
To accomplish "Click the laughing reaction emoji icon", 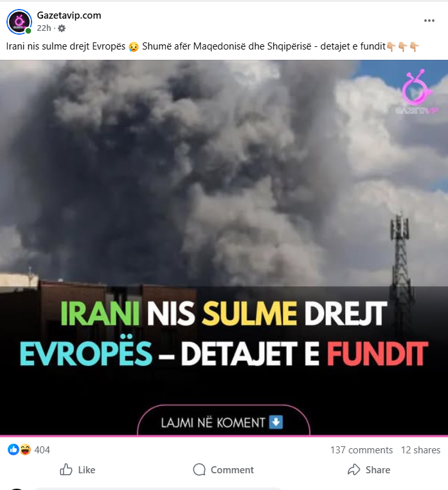I will click(x=25, y=449).
